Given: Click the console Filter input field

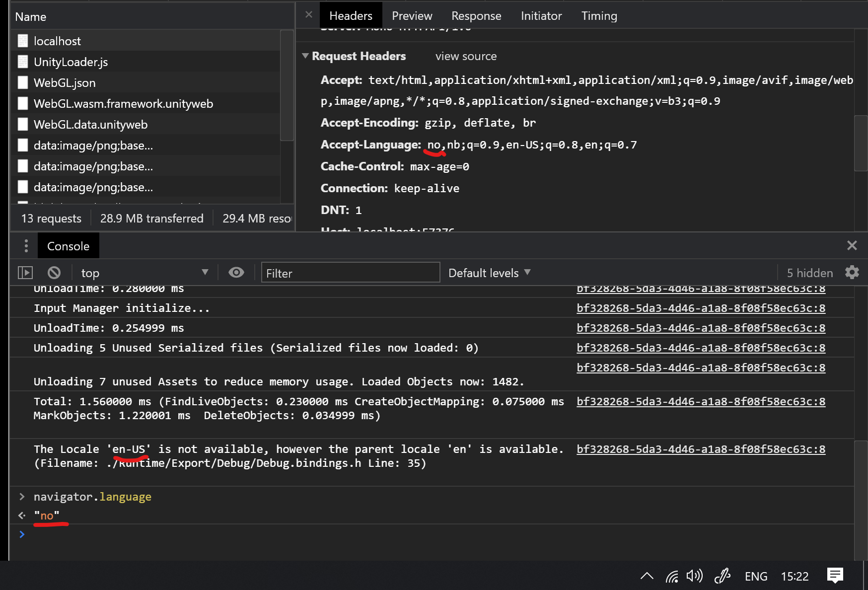Looking at the screenshot, I should pos(351,273).
